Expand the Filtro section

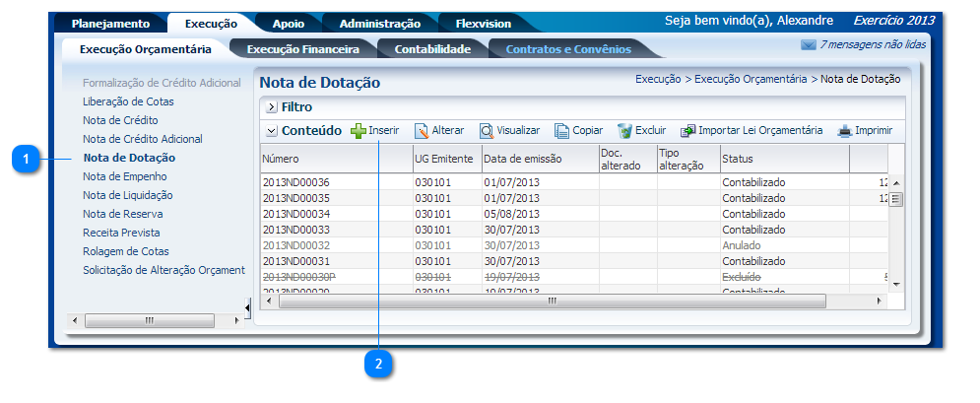(271, 106)
